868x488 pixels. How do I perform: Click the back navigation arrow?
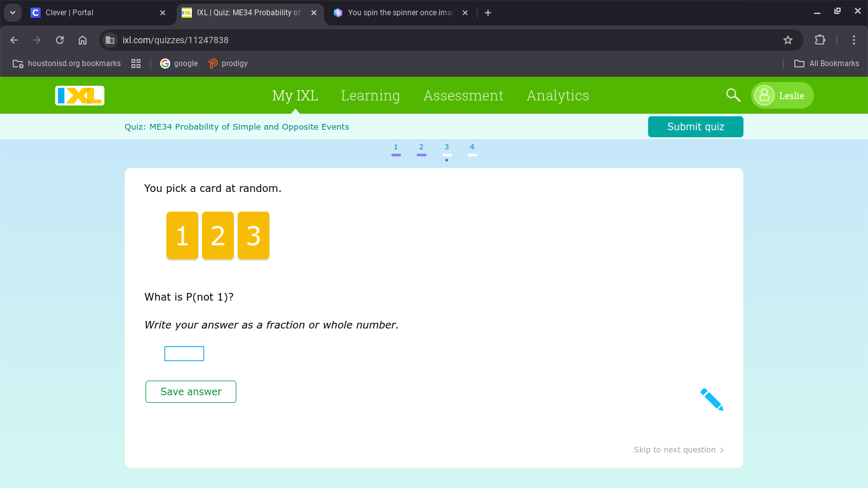pos(14,40)
